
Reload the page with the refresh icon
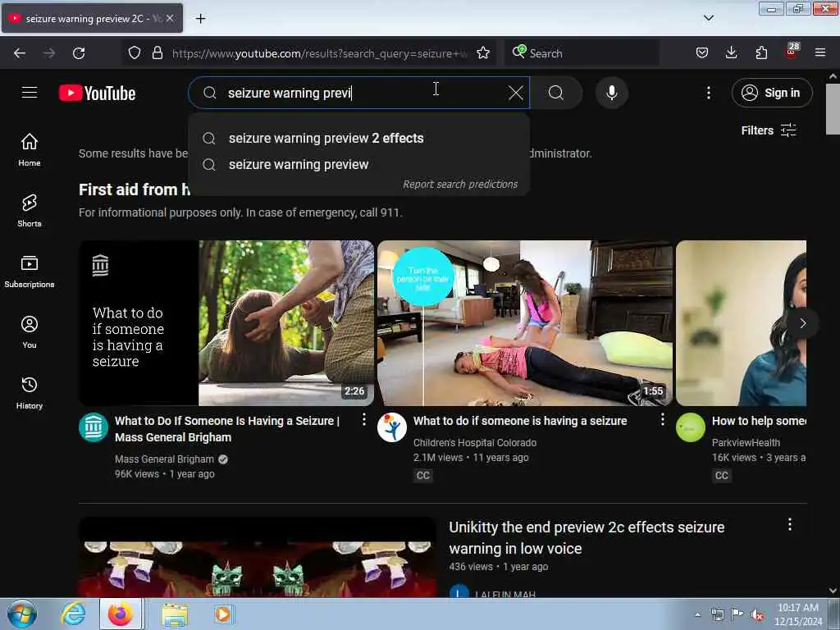(79, 53)
